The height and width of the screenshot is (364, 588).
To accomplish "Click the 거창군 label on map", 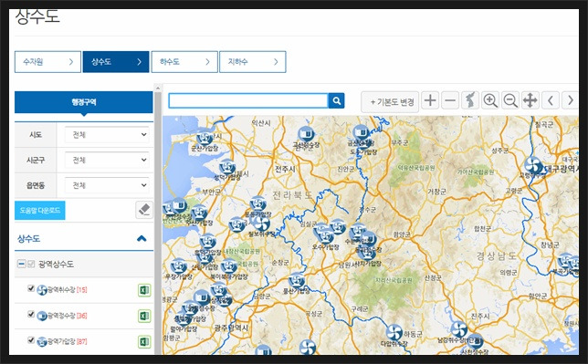I will pos(436,192).
